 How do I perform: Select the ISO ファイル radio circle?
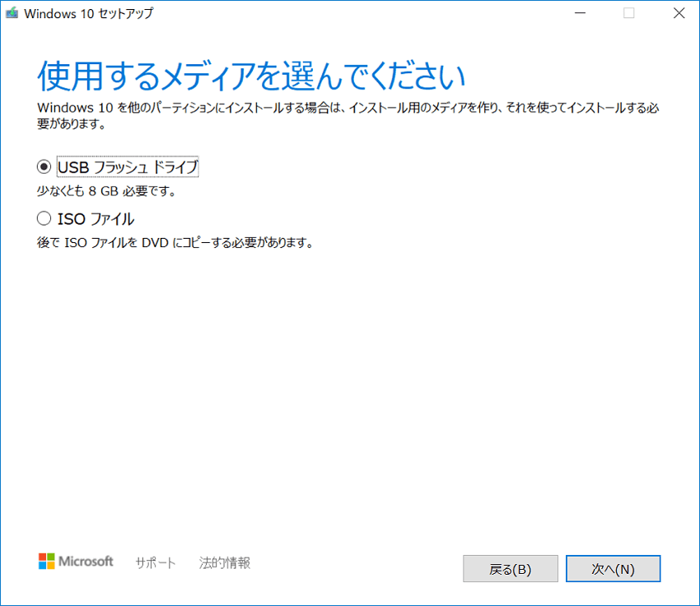click(44, 219)
